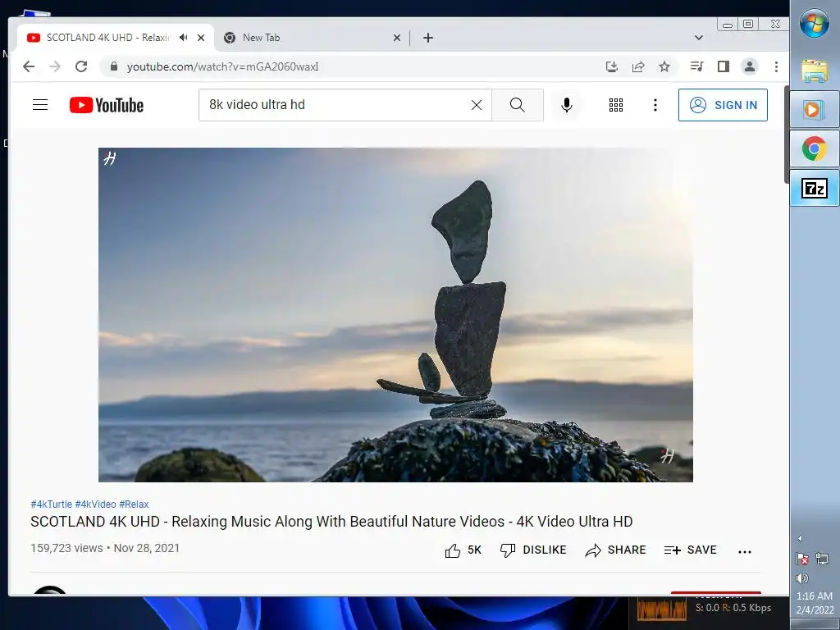Open YouTube apps grid
The image size is (840, 630).
click(x=616, y=105)
